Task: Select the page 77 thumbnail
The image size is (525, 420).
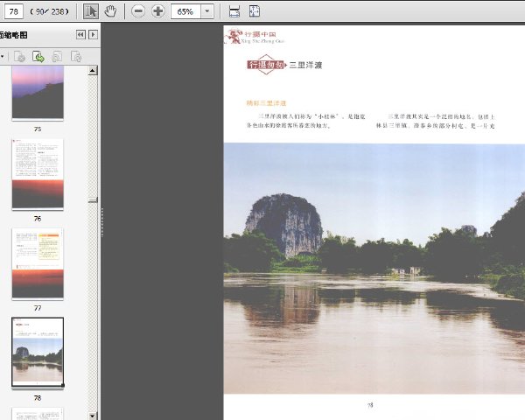Action: coord(38,263)
